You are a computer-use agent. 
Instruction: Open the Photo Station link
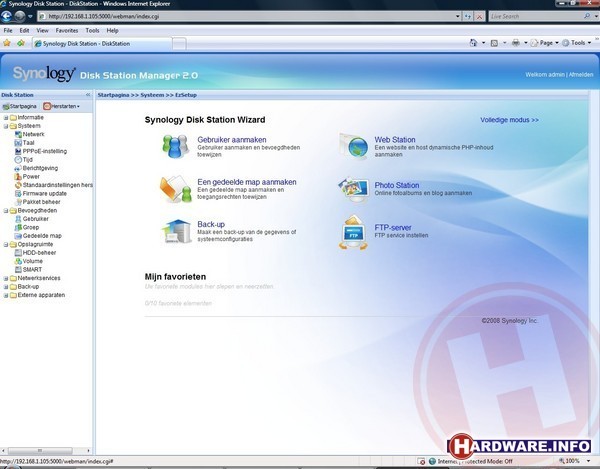click(396, 185)
